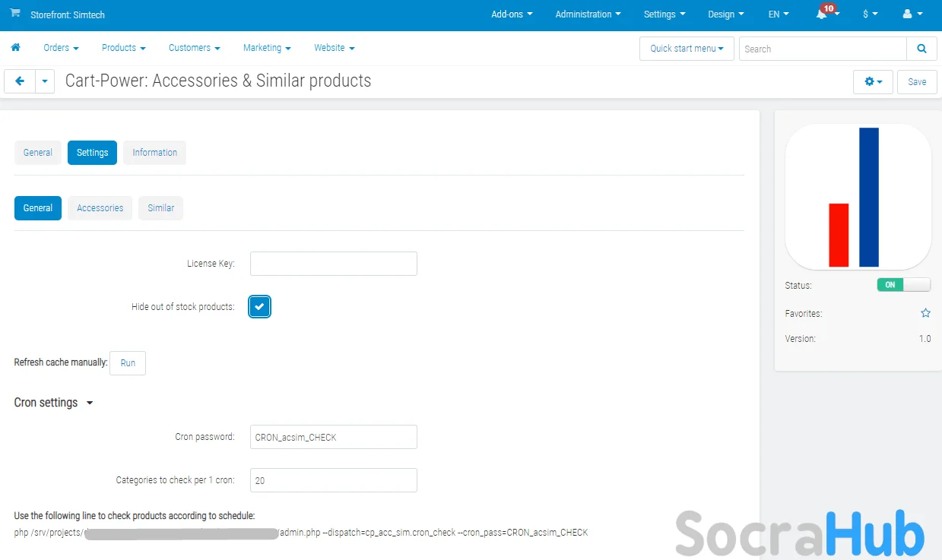Collapse the Cron settings section
Image resolution: width=942 pixels, height=560 pixels.
click(53, 403)
